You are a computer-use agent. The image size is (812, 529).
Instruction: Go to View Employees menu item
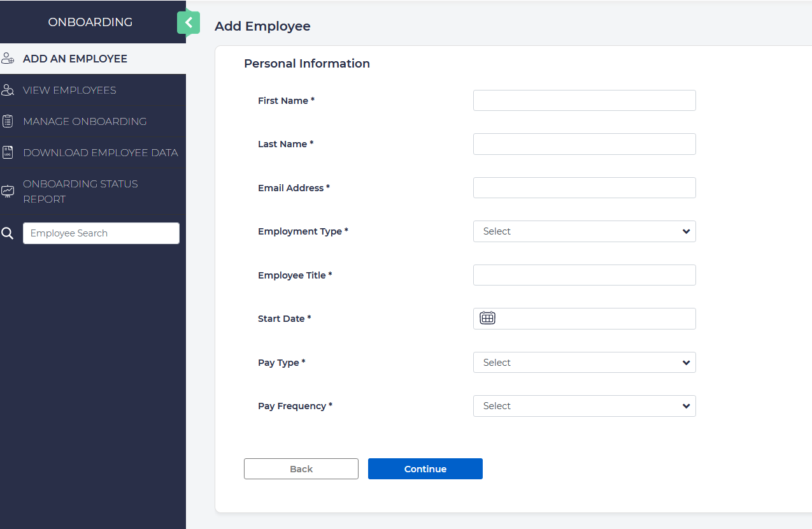pos(69,90)
